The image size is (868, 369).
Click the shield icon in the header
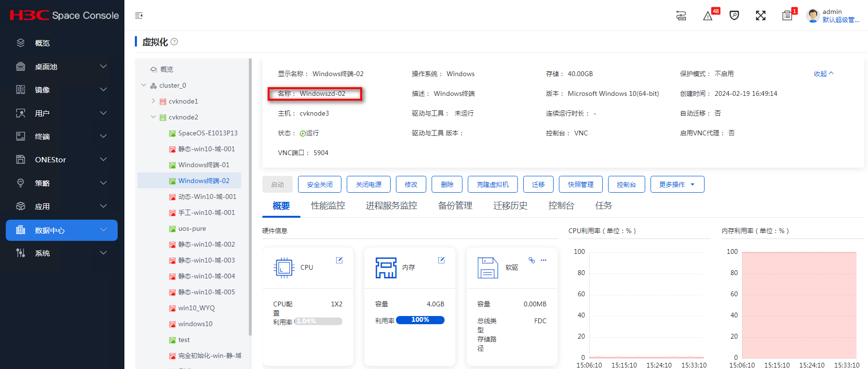coord(734,15)
